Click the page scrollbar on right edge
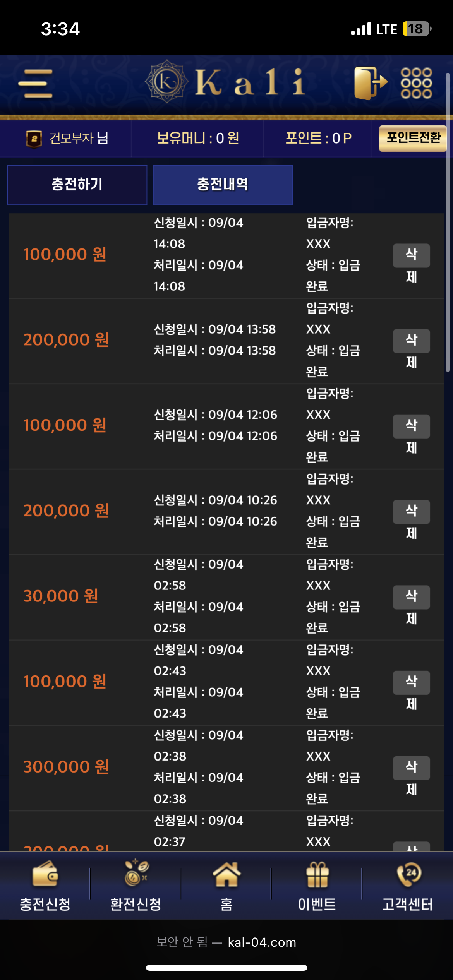 (x=448, y=223)
